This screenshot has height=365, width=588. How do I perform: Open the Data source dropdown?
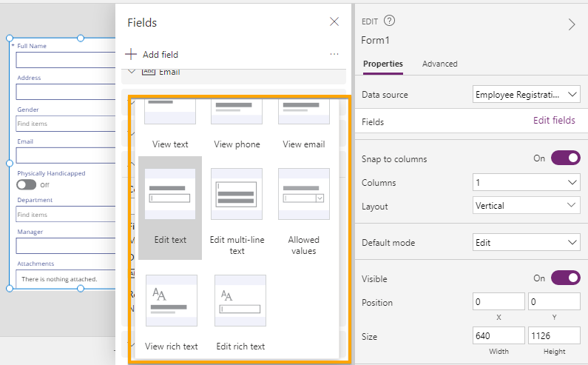click(x=526, y=95)
